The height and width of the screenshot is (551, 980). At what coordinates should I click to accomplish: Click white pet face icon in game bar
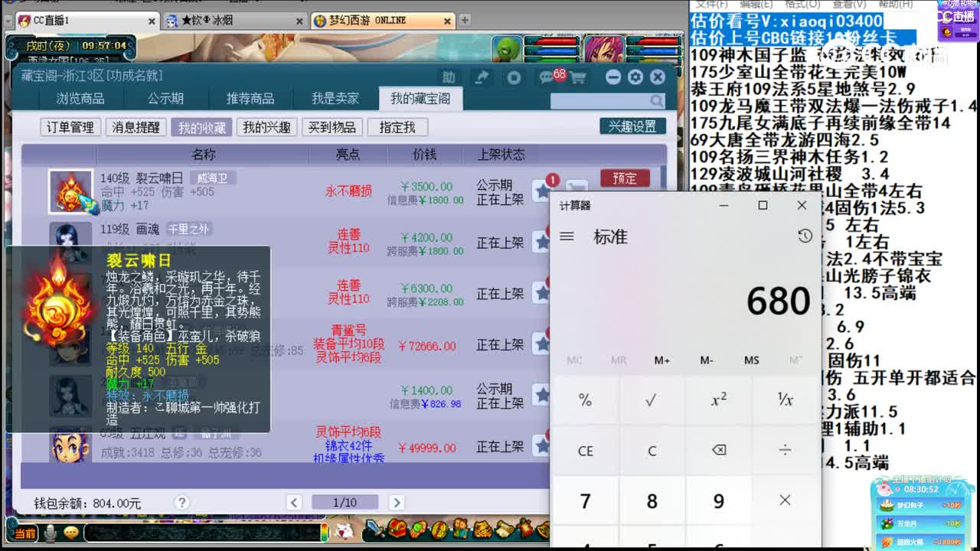tap(345, 530)
